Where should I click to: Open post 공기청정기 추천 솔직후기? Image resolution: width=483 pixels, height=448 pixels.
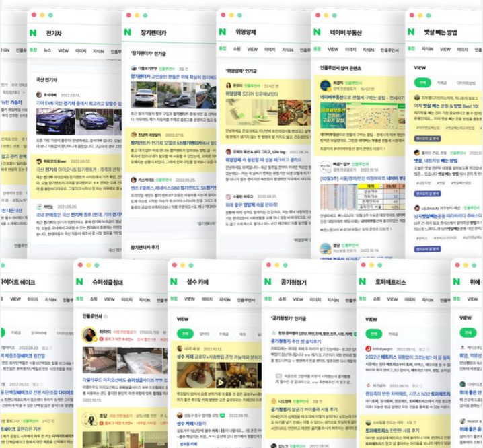coord(296,341)
